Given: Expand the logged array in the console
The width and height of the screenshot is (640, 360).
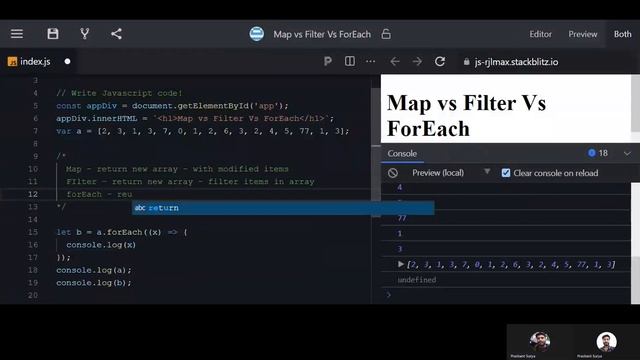Looking at the screenshot, I should coord(400,264).
